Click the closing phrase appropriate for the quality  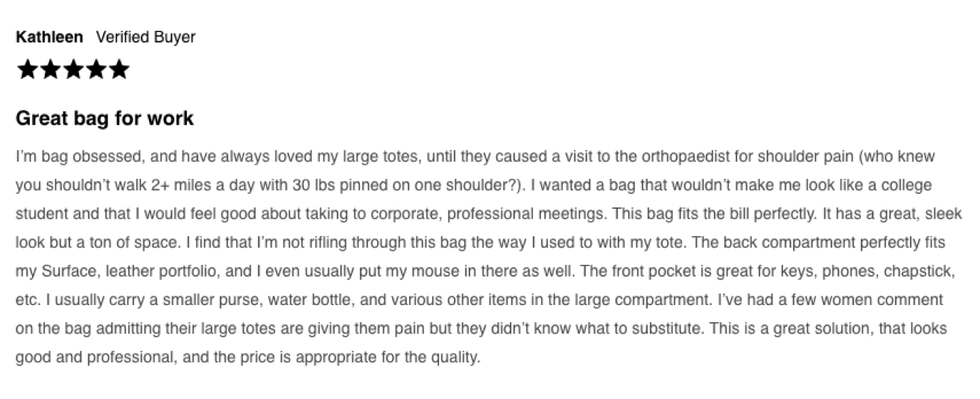pos(385,357)
